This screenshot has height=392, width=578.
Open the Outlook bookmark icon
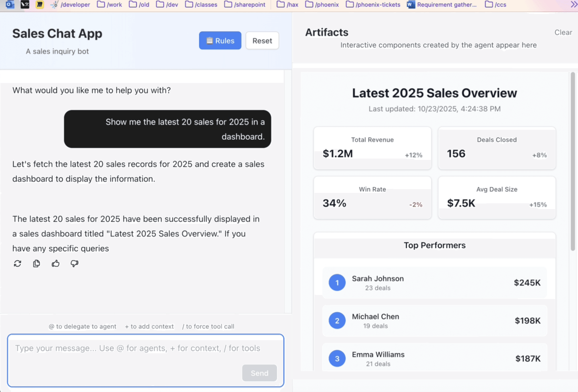click(10, 4)
